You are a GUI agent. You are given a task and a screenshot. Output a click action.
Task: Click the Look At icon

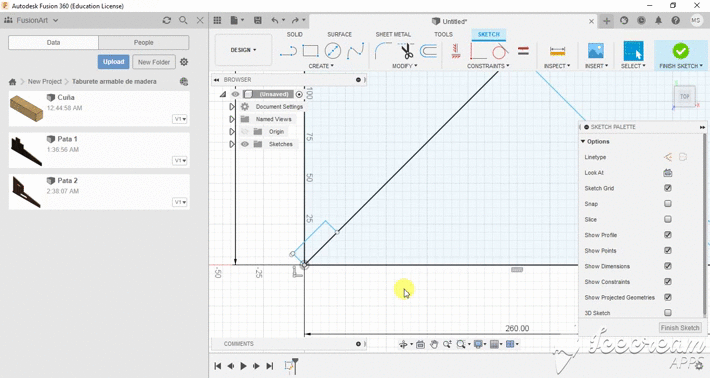(x=667, y=172)
